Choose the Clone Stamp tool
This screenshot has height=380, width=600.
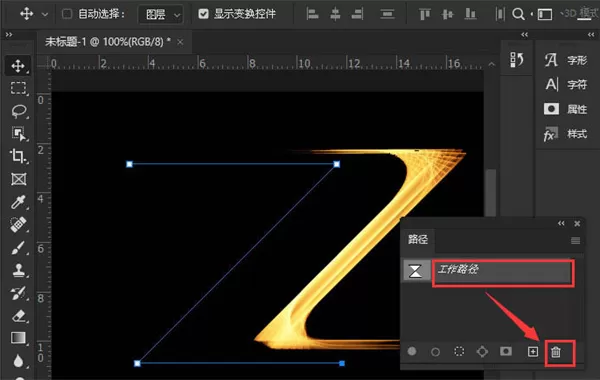click(x=18, y=270)
